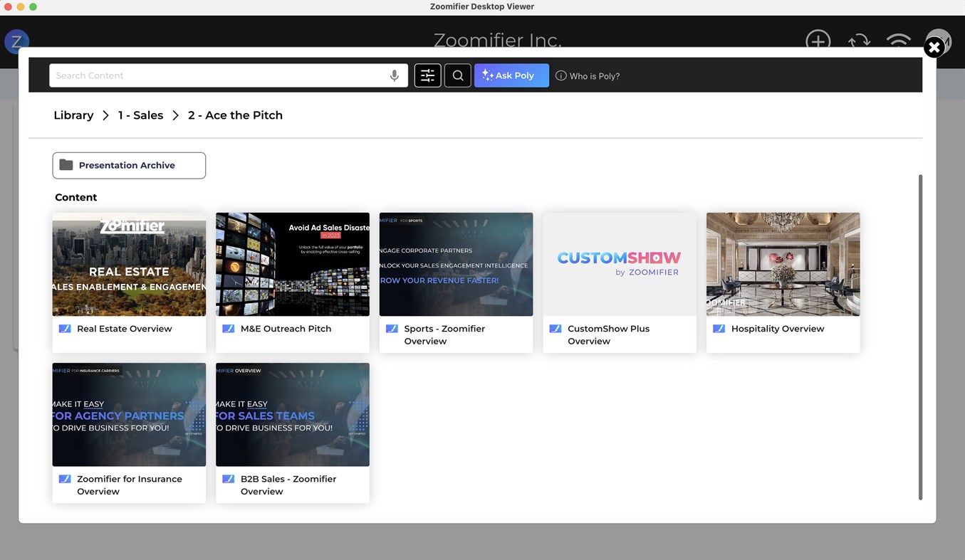Viewport: 965px width, 560px height.
Task: Click the wifi status icon in the header
Action: (x=898, y=41)
